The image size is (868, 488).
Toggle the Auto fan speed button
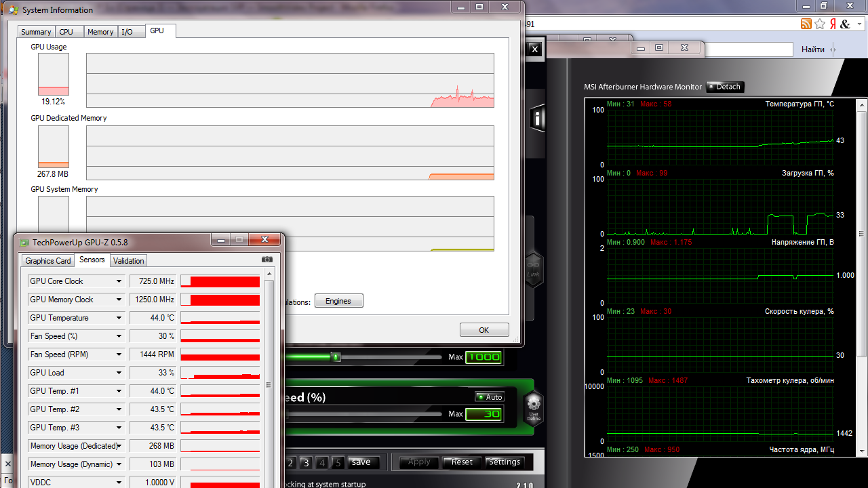click(x=490, y=397)
